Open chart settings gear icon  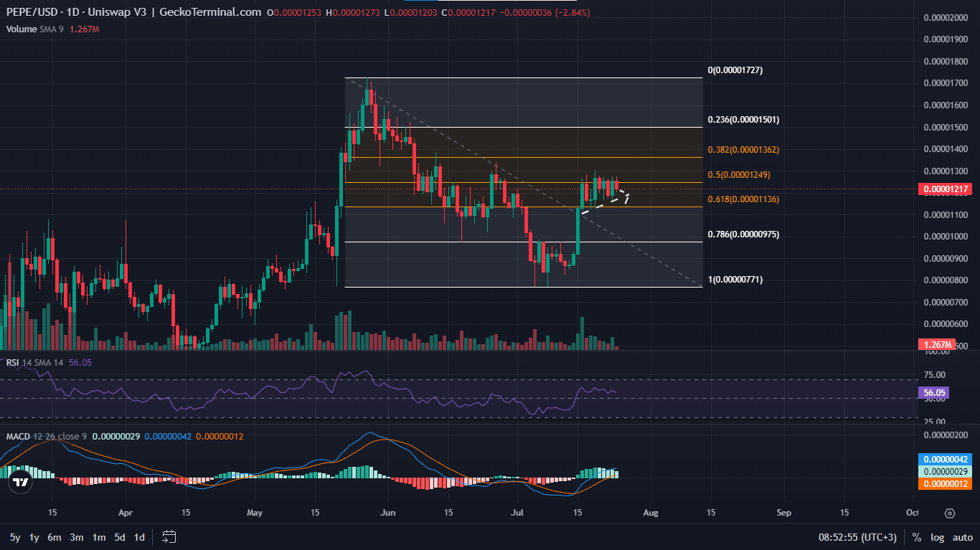point(950,513)
